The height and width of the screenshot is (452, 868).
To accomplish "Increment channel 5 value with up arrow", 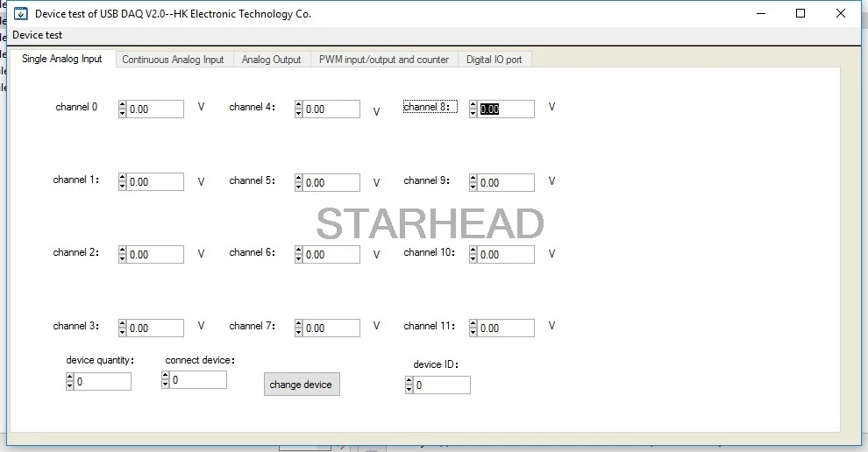I will click(x=298, y=178).
